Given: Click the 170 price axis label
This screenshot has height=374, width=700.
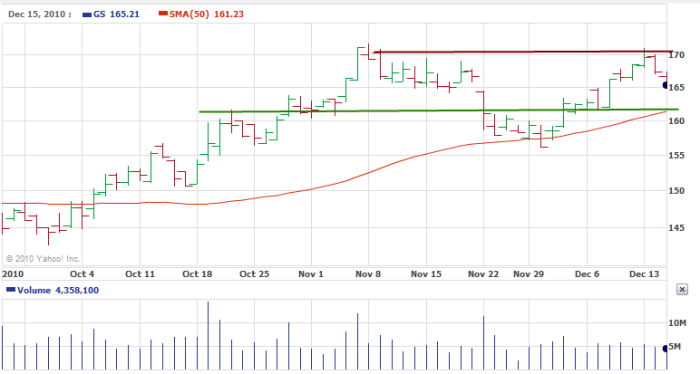Looking at the screenshot, I should pyautogui.click(x=677, y=55).
